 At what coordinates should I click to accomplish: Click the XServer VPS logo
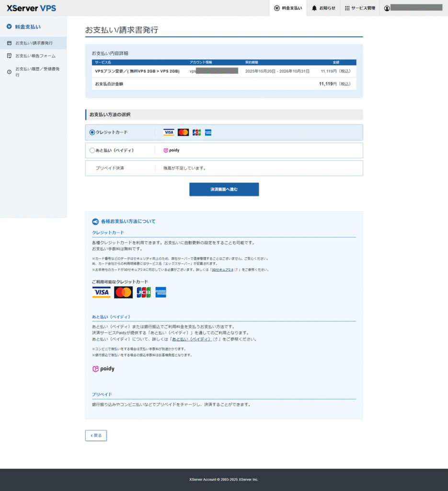(x=31, y=8)
